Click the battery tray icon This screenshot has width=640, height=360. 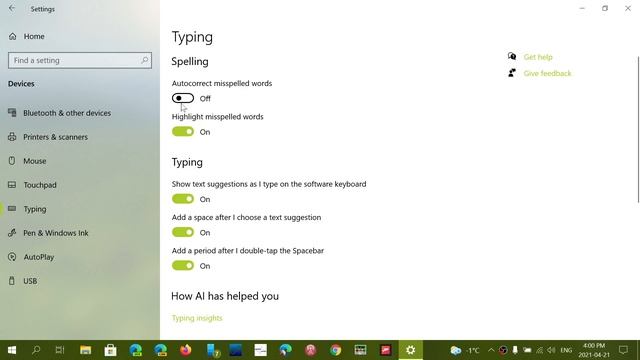coord(527,351)
